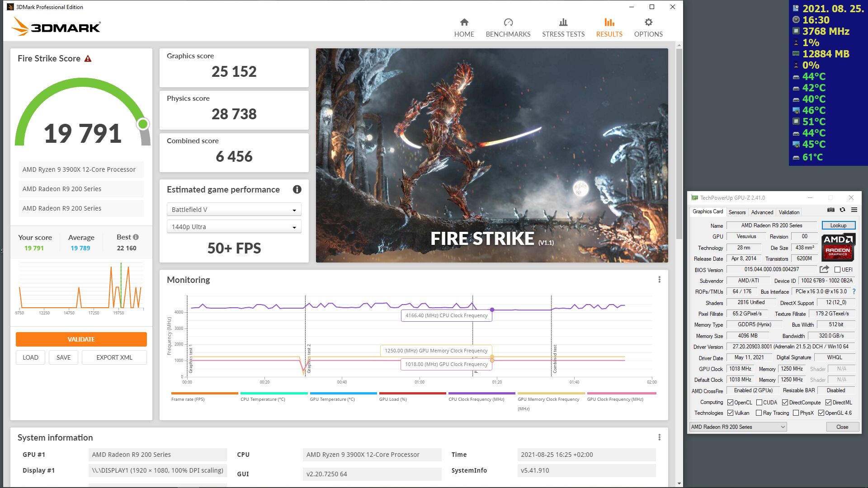The height and width of the screenshot is (488, 868).
Task: Click the clock icon in the overlay widget
Action: click(796, 19)
